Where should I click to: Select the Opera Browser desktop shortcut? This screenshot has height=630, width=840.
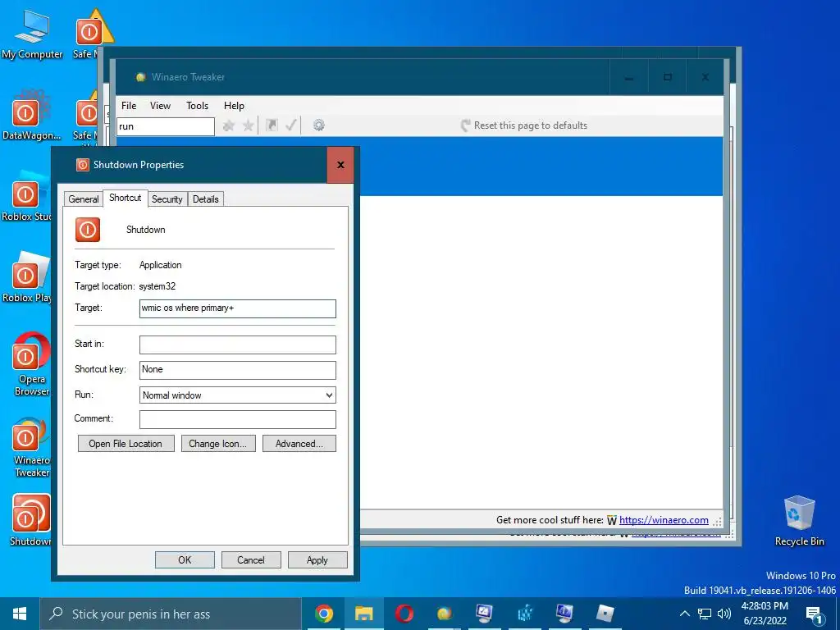pos(32,364)
